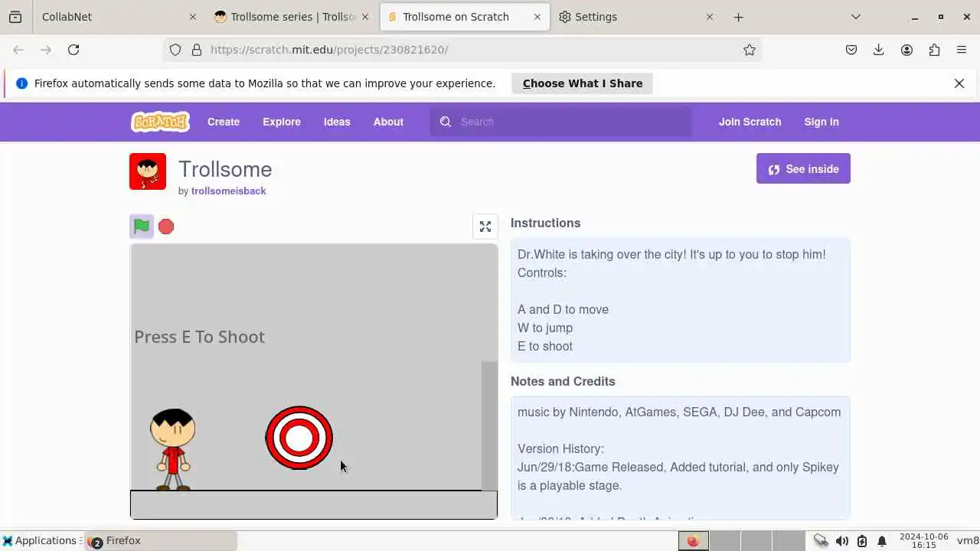Click the Notes and Credits heading
This screenshot has width=980, height=551.
coord(563,381)
